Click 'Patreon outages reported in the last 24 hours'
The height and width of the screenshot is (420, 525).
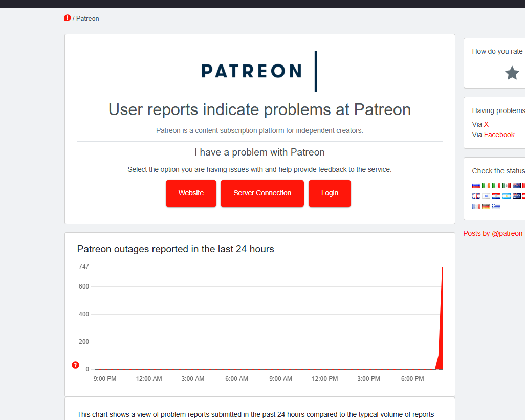(176, 249)
